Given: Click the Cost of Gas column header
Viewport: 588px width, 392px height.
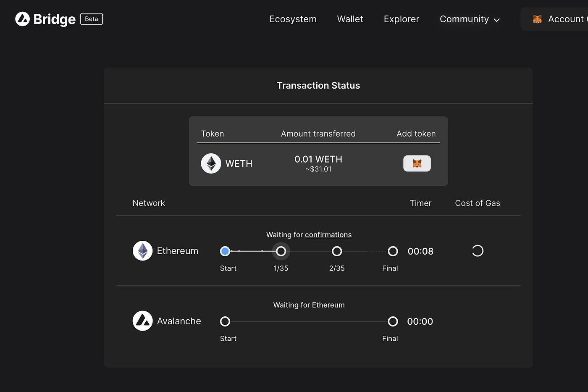Looking at the screenshot, I should pos(478,203).
